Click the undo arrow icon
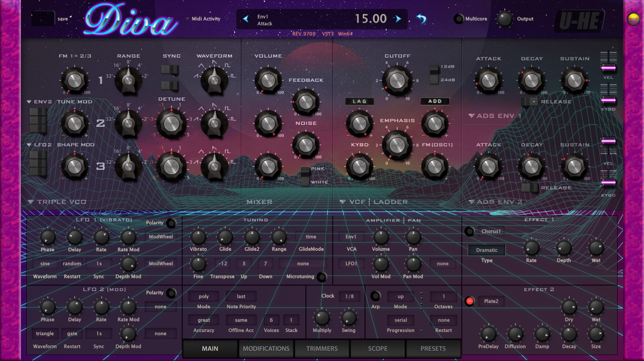The image size is (644, 361). click(421, 18)
